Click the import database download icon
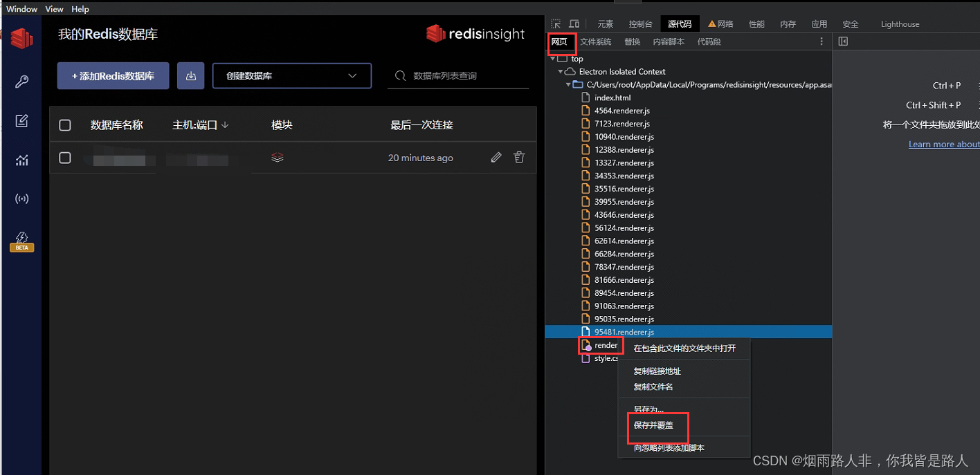This screenshot has width=980, height=475. [x=191, y=76]
